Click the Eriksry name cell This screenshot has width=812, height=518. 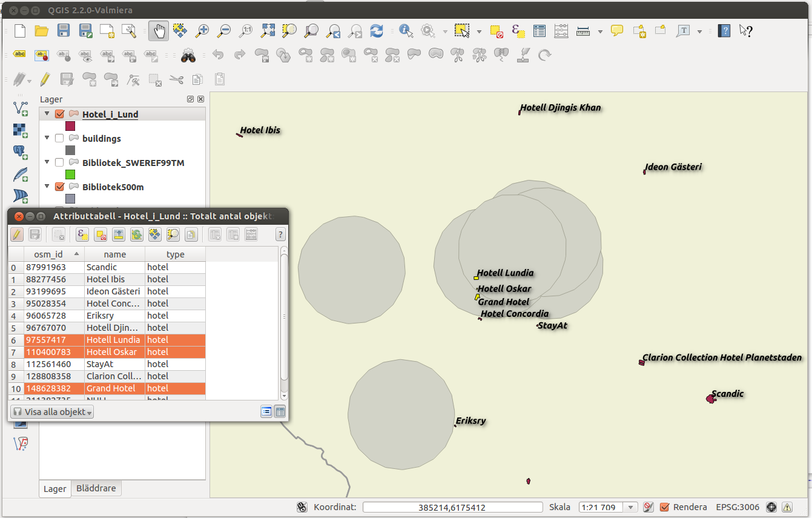(x=114, y=316)
